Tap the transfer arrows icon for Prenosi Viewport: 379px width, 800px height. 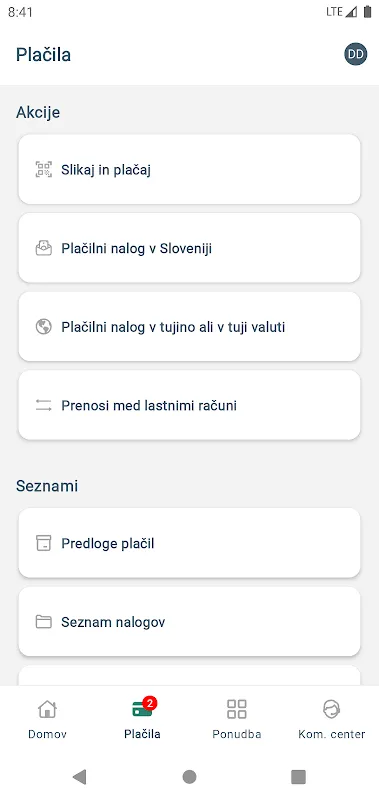43,406
